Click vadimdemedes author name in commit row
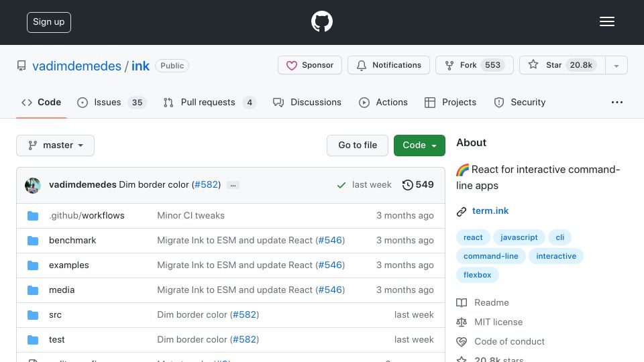Screen dimensions: 644x362 click(83, 185)
